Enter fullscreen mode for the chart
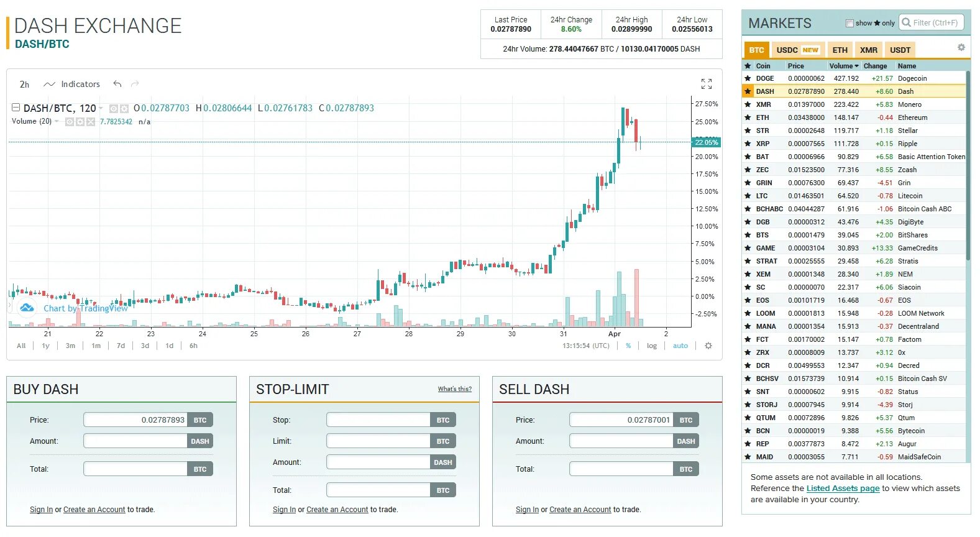 point(707,84)
